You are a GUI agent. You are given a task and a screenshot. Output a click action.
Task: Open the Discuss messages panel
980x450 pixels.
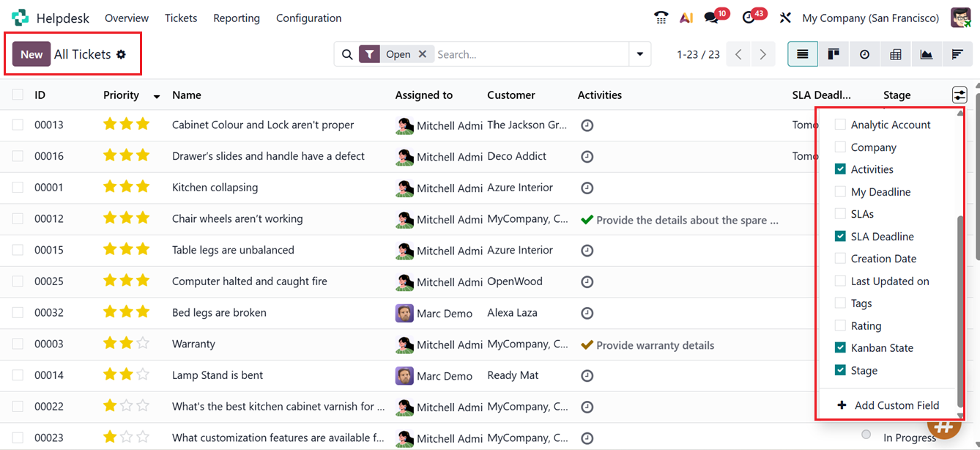tap(712, 18)
